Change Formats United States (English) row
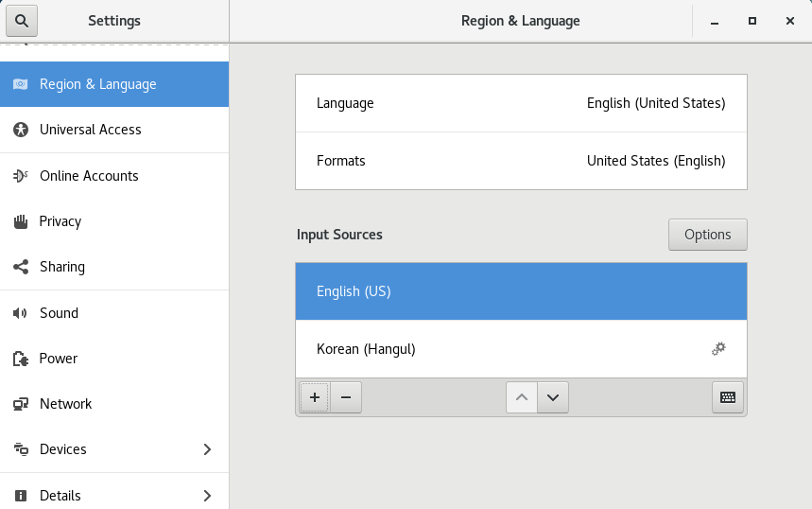 tap(521, 161)
